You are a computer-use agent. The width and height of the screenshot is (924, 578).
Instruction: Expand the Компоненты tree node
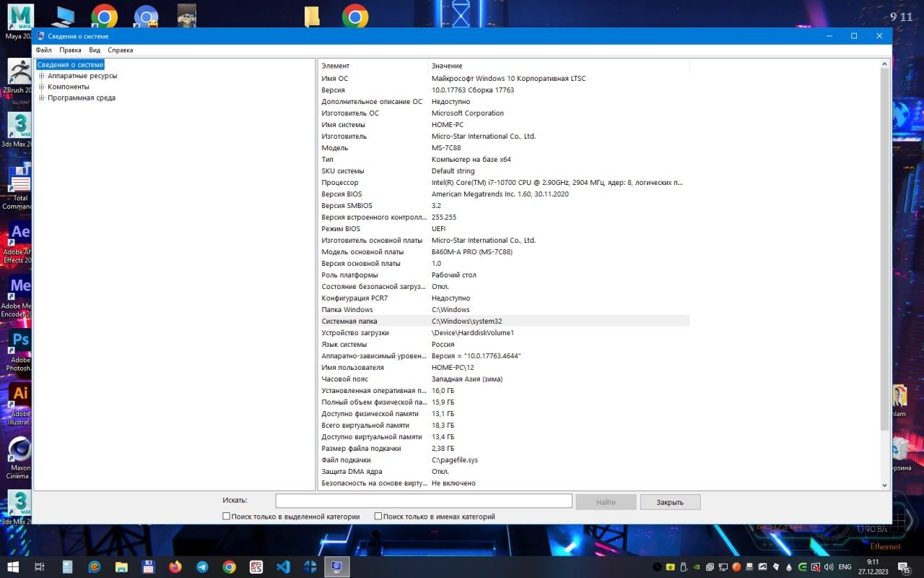42,87
